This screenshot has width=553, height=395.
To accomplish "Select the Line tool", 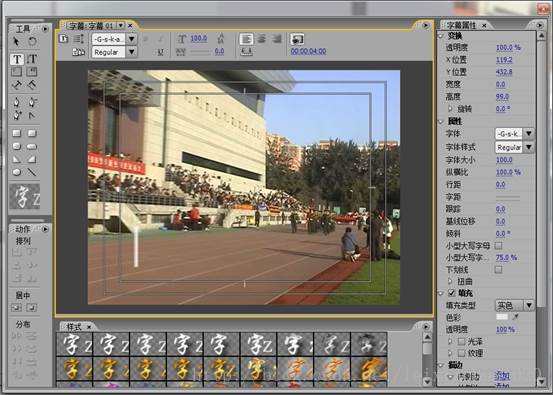I will (x=32, y=172).
